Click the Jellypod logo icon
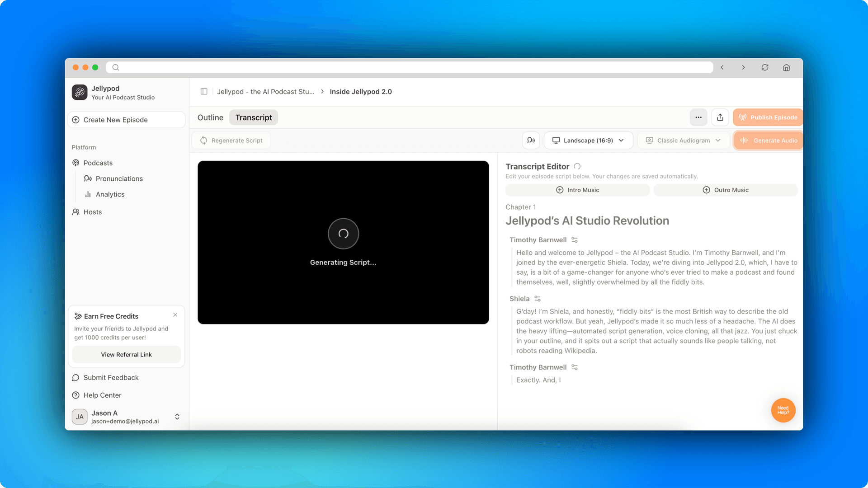Screen dimensions: 868x488 (x=80, y=92)
